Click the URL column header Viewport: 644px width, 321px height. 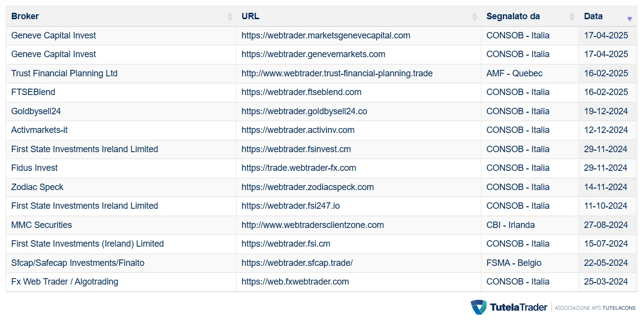click(358, 16)
